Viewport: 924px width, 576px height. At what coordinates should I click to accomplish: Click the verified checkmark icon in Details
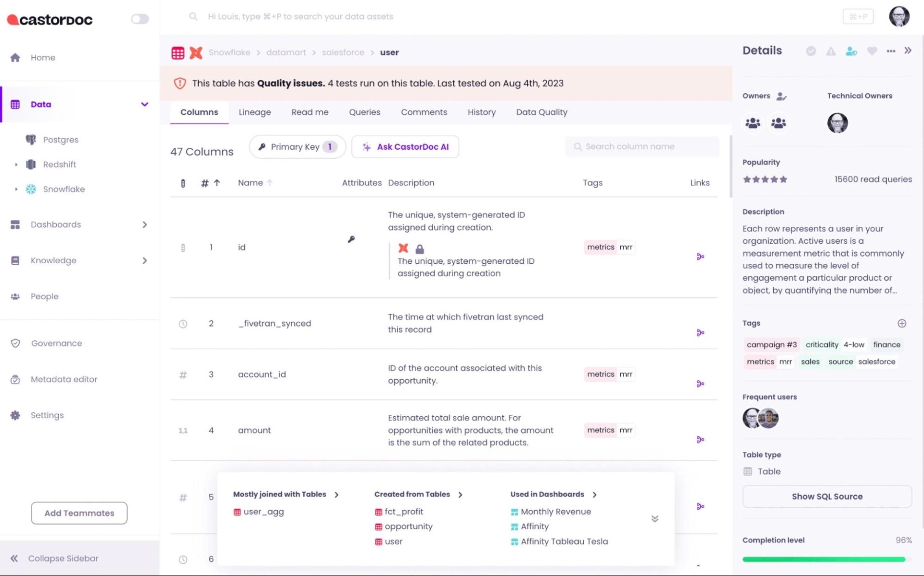coord(811,51)
